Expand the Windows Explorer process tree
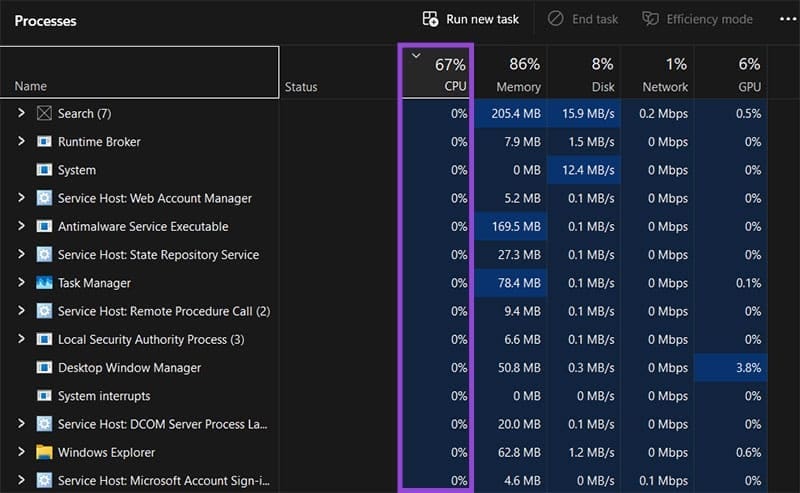The width and height of the screenshot is (800, 493). [x=21, y=452]
